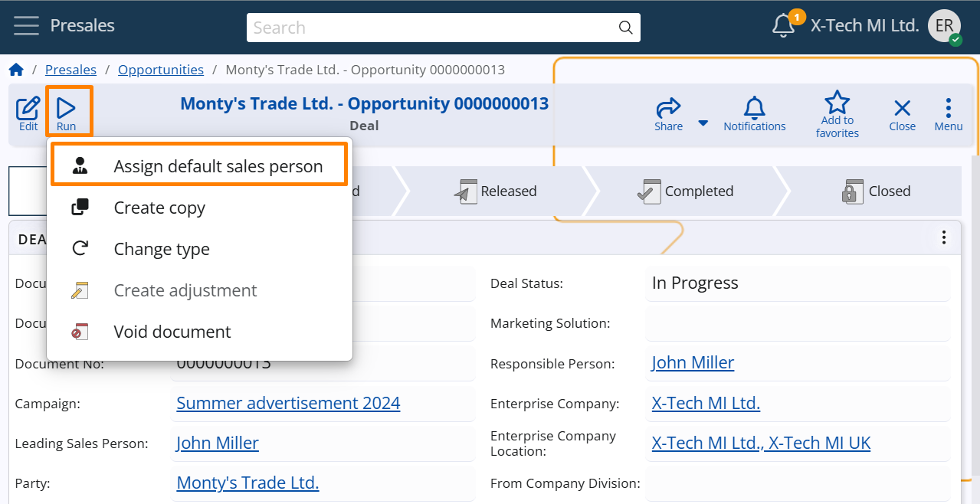This screenshot has width=980, height=504.
Task: Close the opportunity document
Action: coord(901,110)
